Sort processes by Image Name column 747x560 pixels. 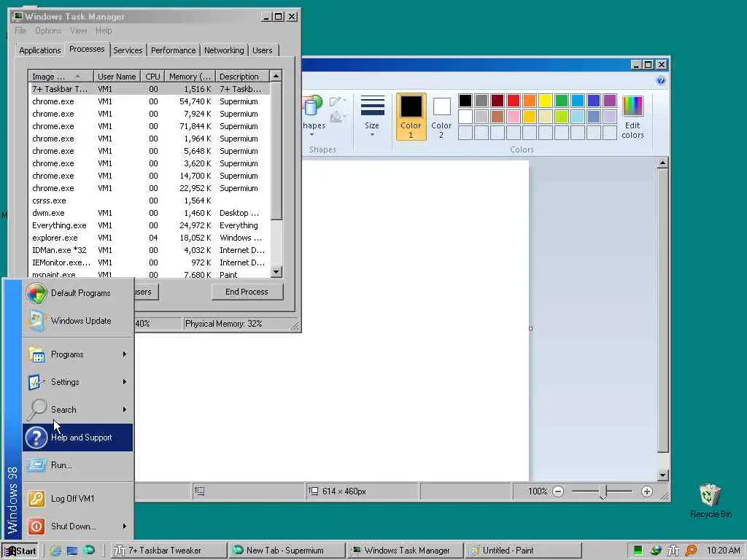point(61,77)
